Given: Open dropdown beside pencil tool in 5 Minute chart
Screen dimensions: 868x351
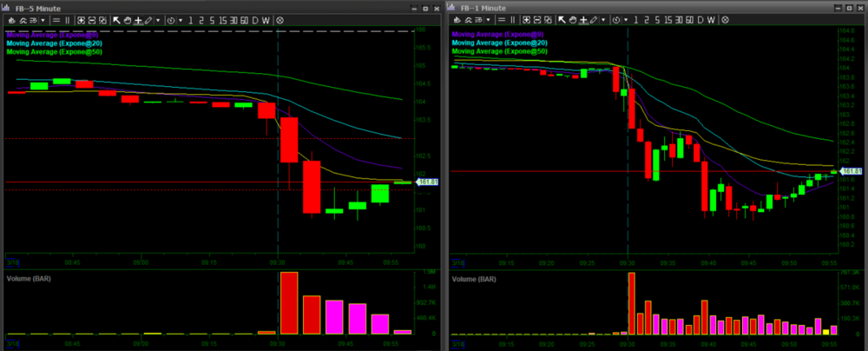Looking at the screenshot, I should pyautogui.click(x=157, y=19).
